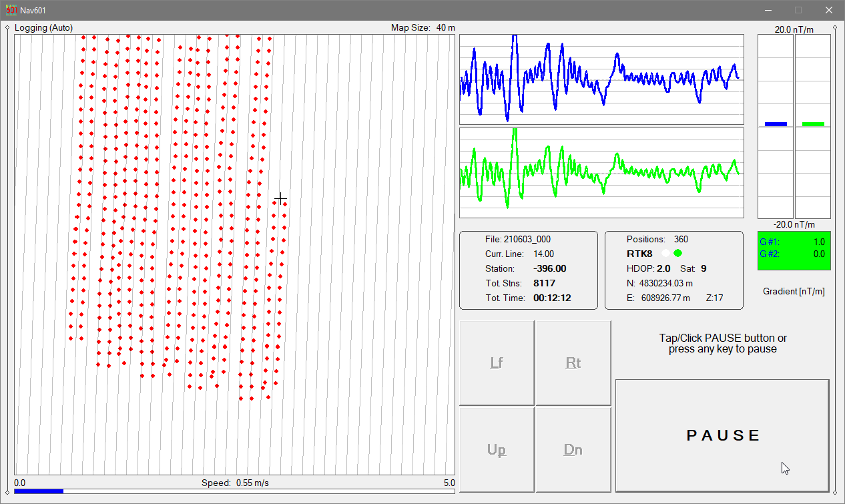Image resolution: width=845 pixels, height=504 pixels.
Task: Click the 'File: 210603_000' text
Action: pyautogui.click(x=518, y=239)
